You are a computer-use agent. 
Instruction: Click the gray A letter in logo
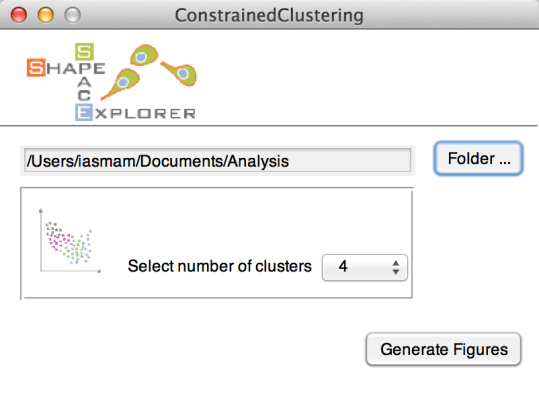[x=85, y=82]
